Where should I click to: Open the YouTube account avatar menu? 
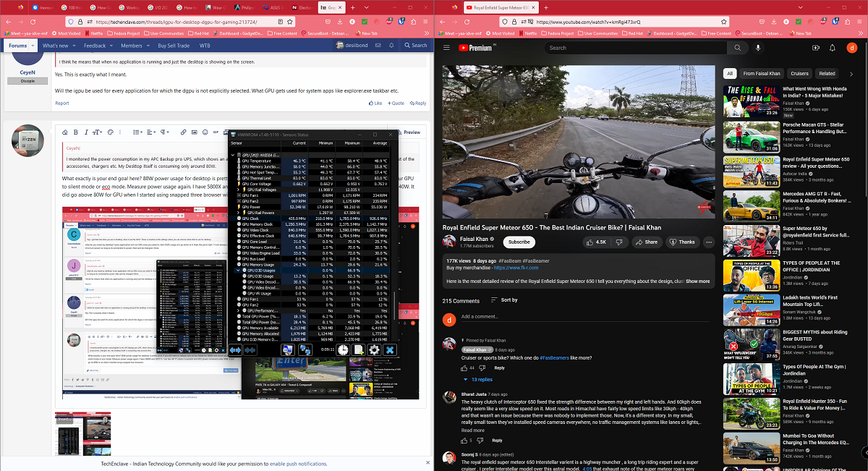point(852,48)
